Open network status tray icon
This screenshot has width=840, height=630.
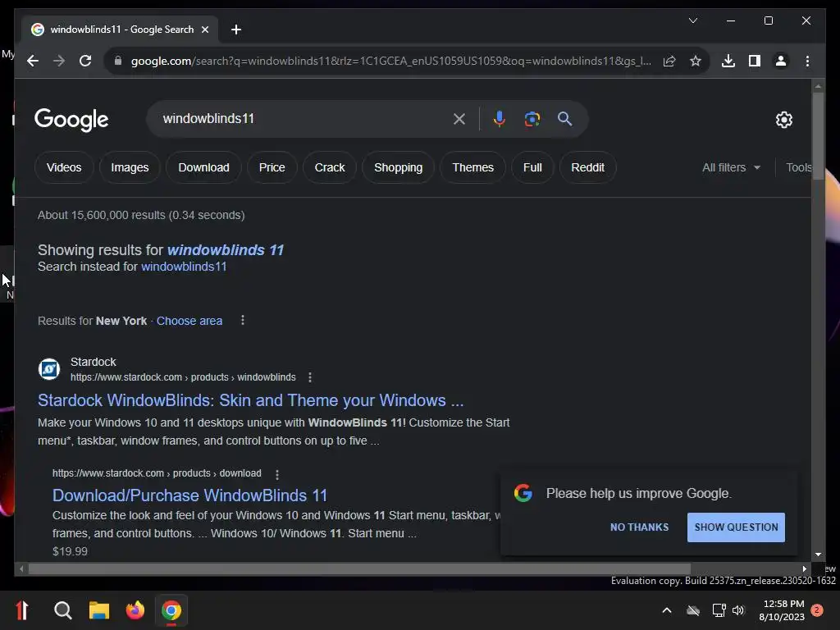point(719,610)
